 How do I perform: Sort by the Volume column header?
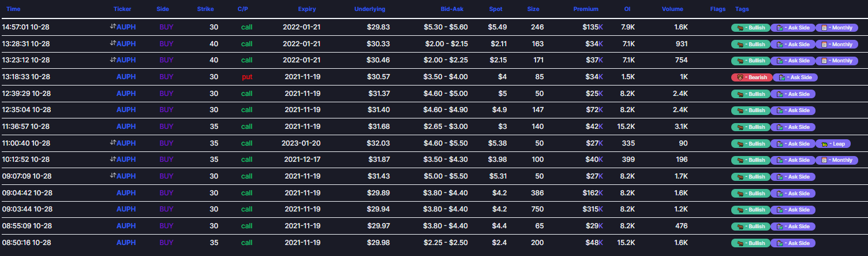[672, 9]
